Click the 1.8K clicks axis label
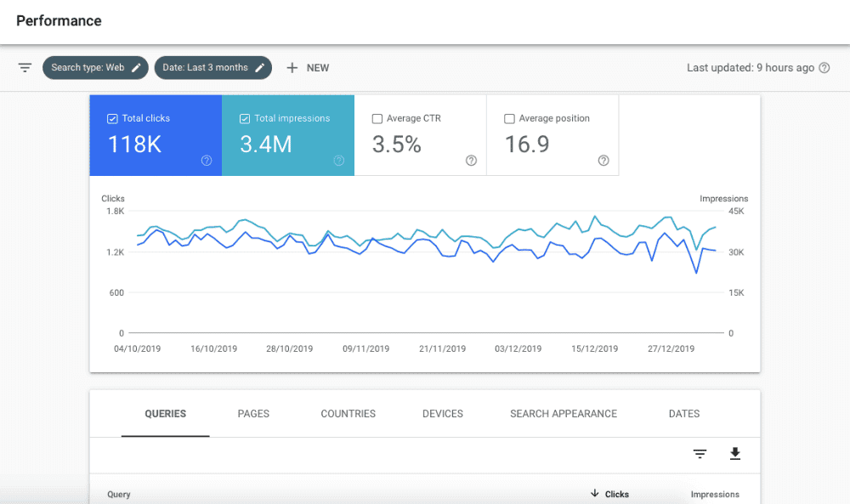 tap(116, 212)
